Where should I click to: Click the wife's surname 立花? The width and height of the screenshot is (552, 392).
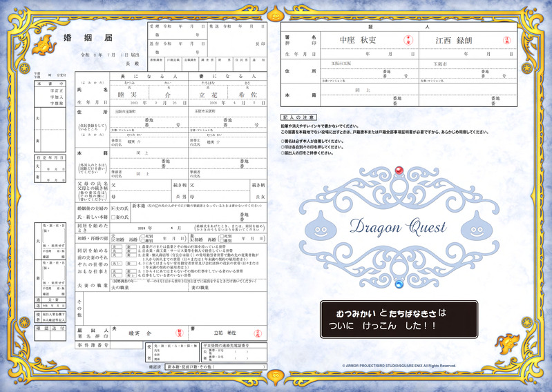(208, 95)
